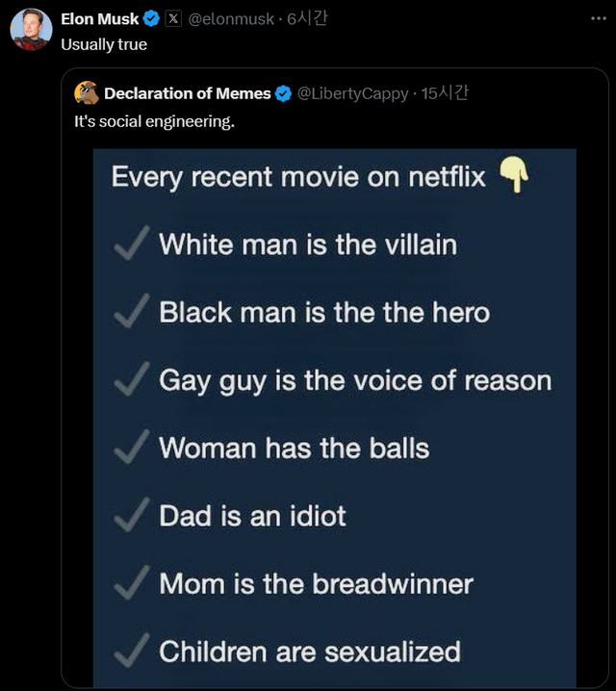Click Elon Musk's profile avatar
This screenshot has height=691, width=616.
(x=31, y=29)
